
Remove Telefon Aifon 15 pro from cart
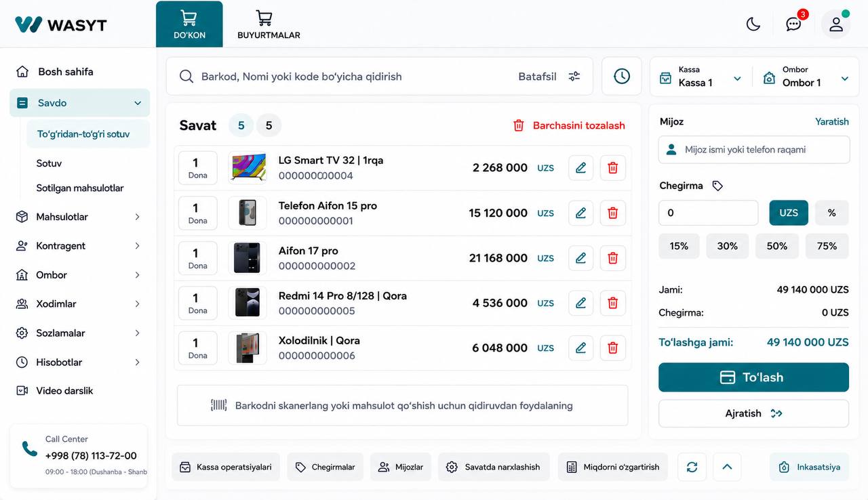pyautogui.click(x=613, y=213)
